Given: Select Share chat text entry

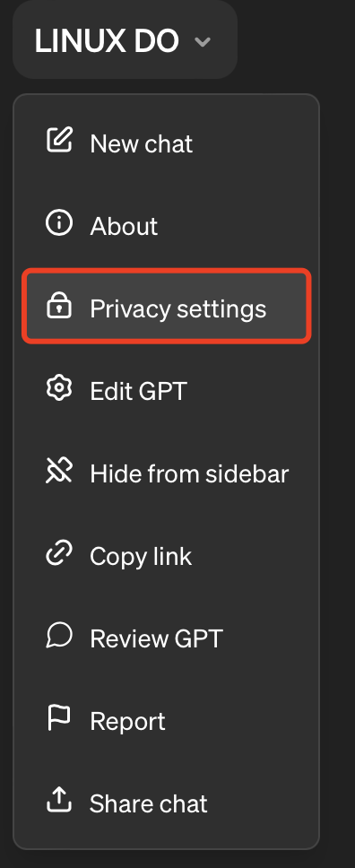Looking at the screenshot, I should (x=149, y=803).
